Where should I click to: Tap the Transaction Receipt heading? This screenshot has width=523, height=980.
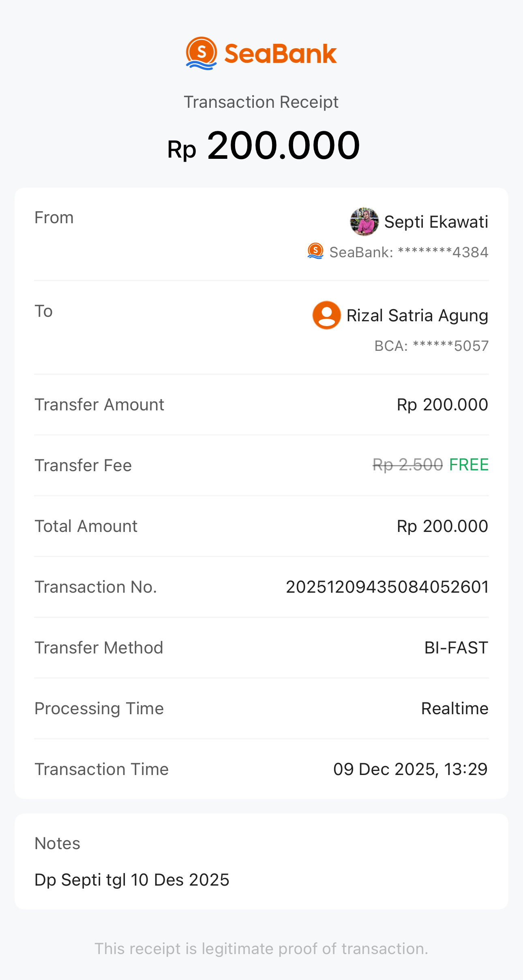click(x=261, y=102)
